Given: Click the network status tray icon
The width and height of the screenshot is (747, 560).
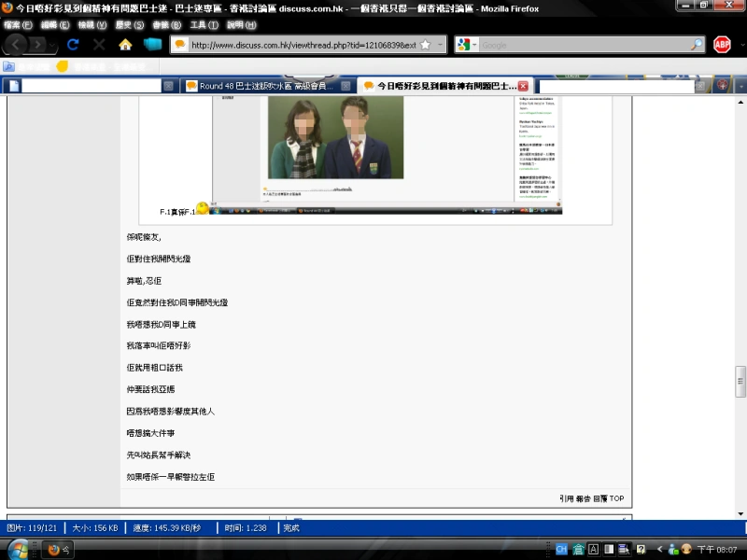Looking at the screenshot, I should point(673,550).
